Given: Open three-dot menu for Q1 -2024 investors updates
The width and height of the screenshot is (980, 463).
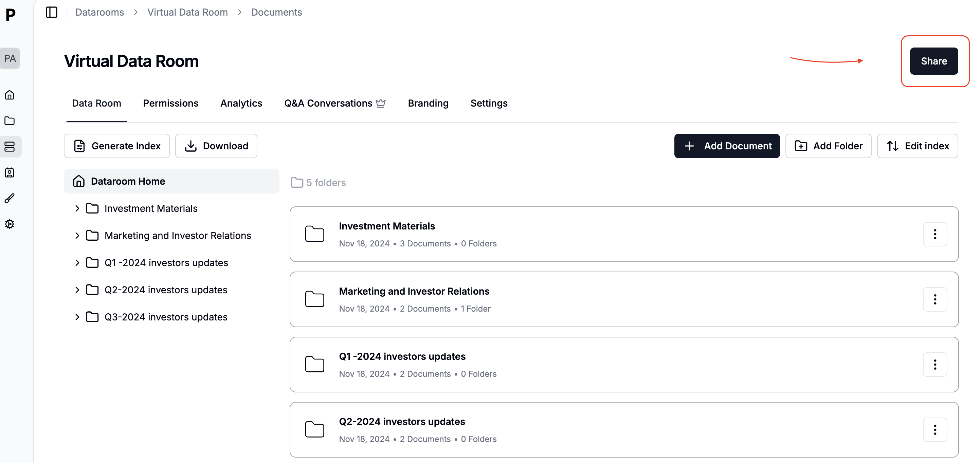Looking at the screenshot, I should (935, 365).
